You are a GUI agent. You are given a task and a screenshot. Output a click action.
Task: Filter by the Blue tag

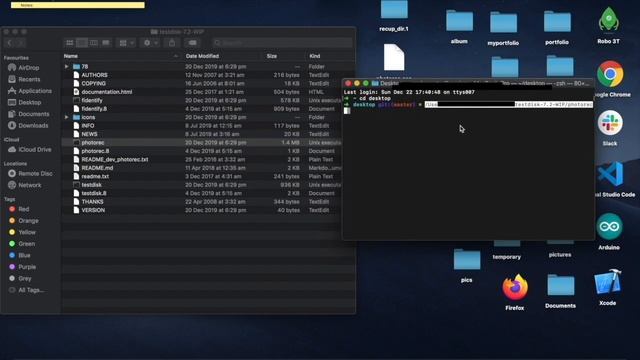[x=24, y=256]
